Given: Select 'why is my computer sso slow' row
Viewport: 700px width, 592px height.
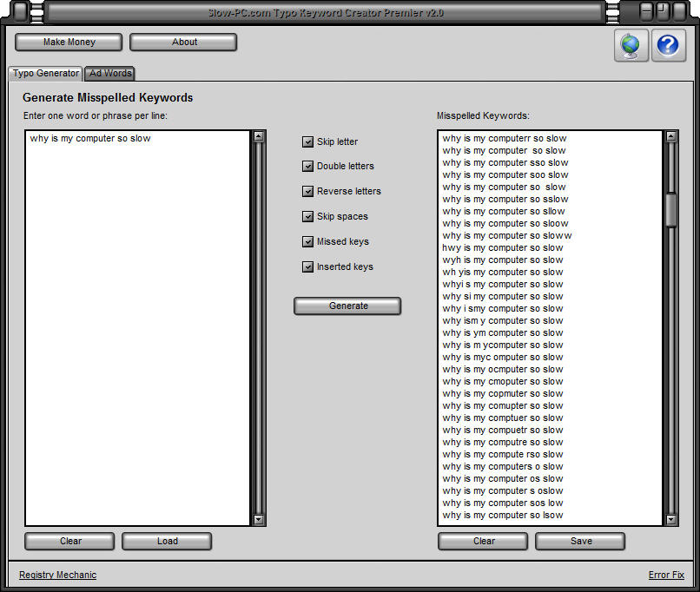Looking at the screenshot, I should pos(505,163).
